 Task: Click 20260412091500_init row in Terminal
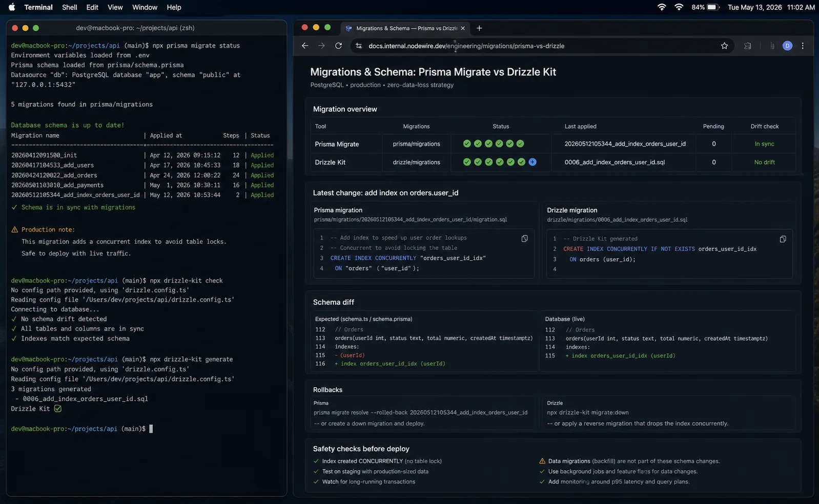[142, 155]
